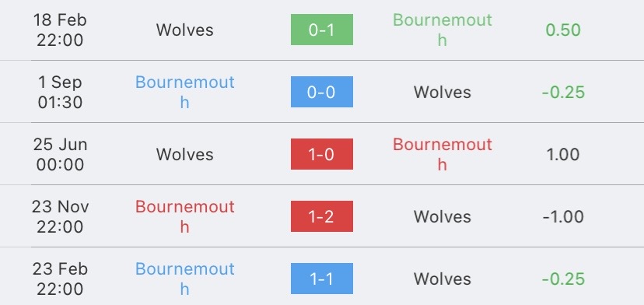Screen dimensions: 644x305
Task: Click the green 0-1 score badge
Action: click(x=321, y=30)
